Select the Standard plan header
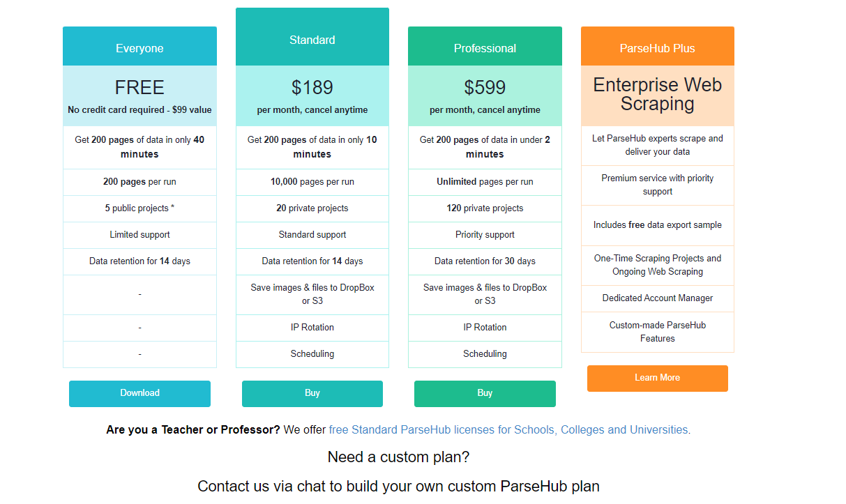Viewport: 846px width, 504px height. [x=312, y=40]
